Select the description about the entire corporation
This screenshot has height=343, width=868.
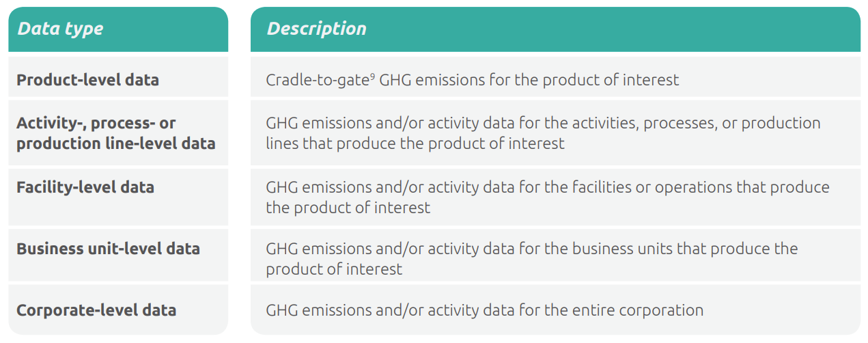click(484, 310)
